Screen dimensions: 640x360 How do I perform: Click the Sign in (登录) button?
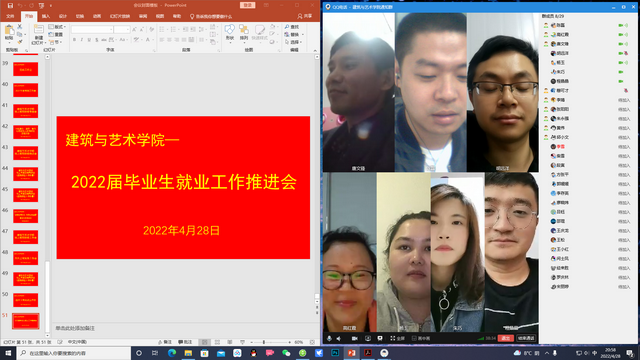point(247,5)
